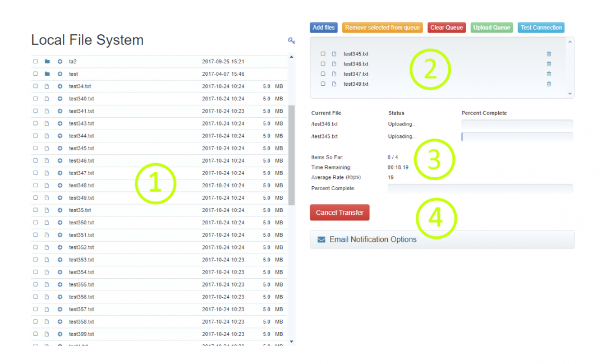The width and height of the screenshot is (606, 364).
Task: Delete test349.txt from queue via trash icon
Action: (x=549, y=84)
